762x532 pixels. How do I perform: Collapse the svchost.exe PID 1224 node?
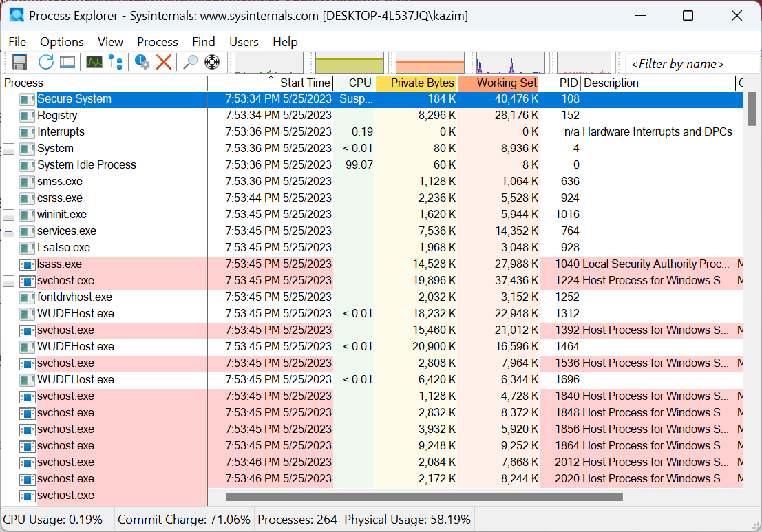(x=9, y=281)
